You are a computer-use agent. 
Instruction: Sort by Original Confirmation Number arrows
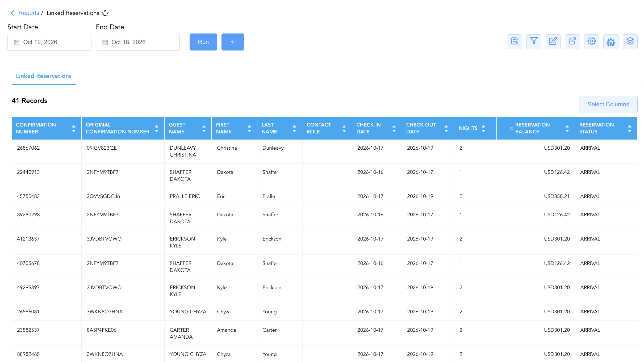tap(157, 129)
